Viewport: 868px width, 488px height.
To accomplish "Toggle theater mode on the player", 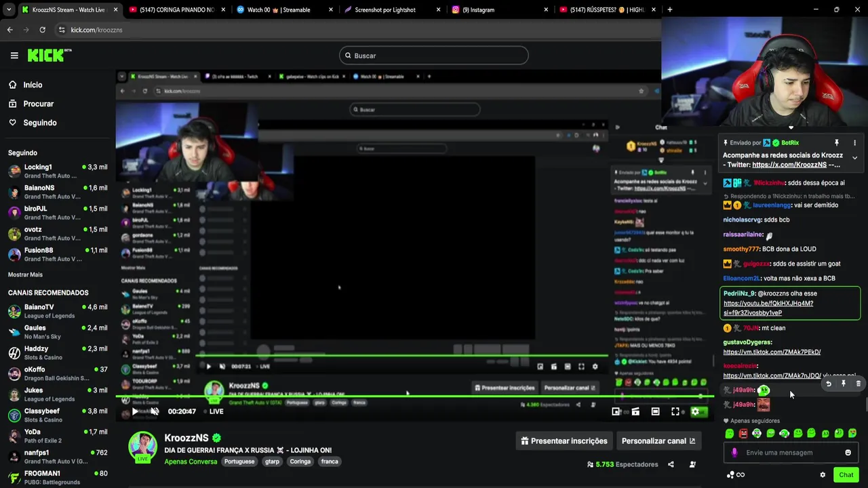I will [x=655, y=411].
